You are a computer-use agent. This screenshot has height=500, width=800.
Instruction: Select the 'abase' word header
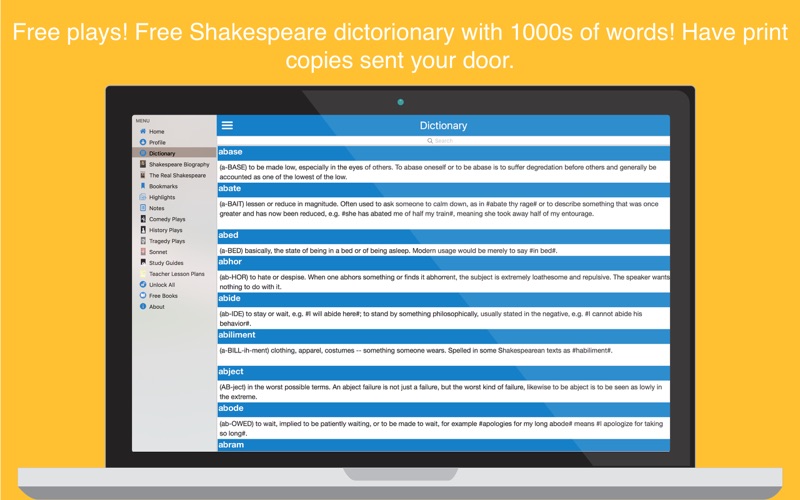tap(443, 153)
